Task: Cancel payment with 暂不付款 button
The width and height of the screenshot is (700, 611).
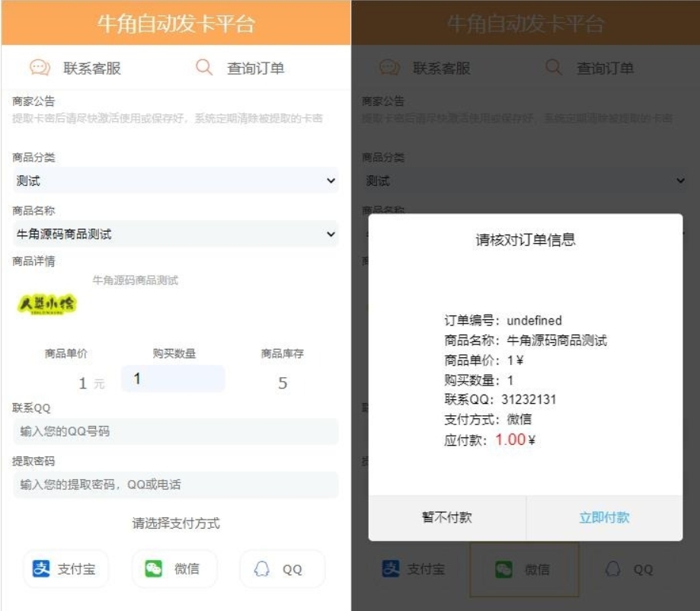Action: tap(448, 517)
